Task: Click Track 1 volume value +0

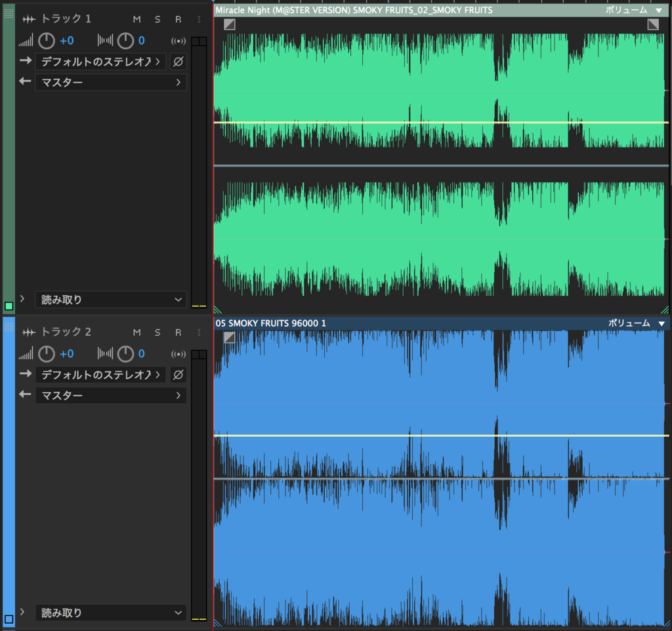Action: click(66, 41)
